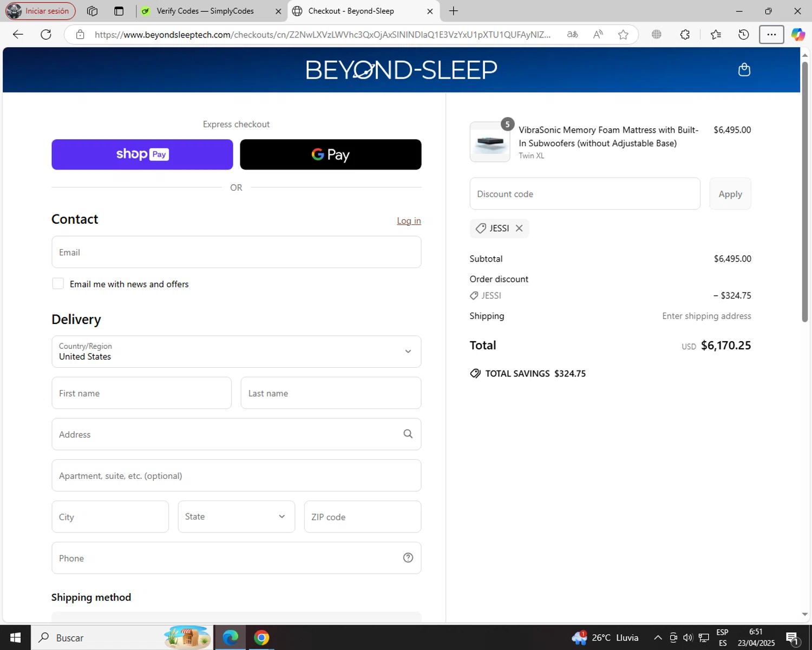Show hidden system tray icons
Viewport: 812px width, 650px height.
658,638
